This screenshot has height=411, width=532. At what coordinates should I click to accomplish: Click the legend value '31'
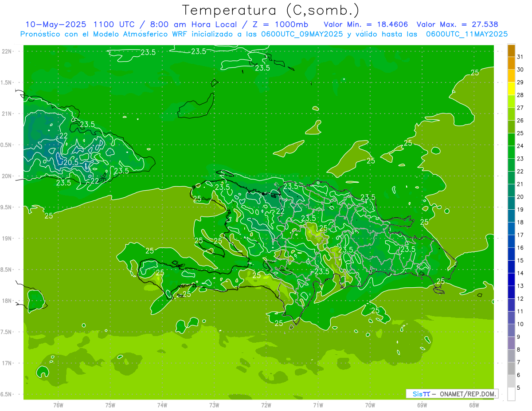tap(520, 57)
